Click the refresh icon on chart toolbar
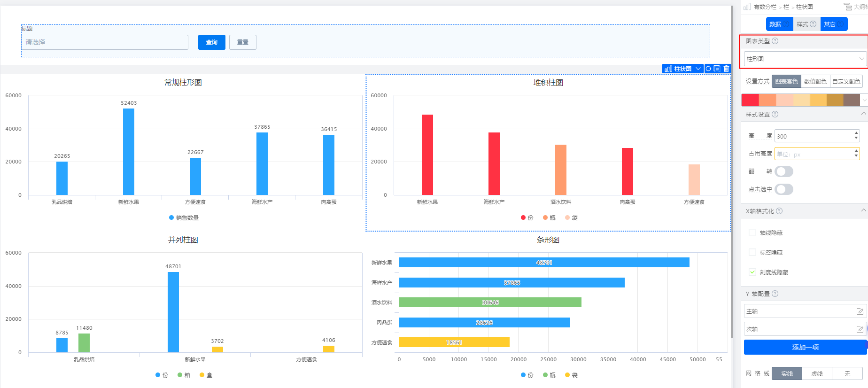The image size is (868, 388). click(x=708, y=69)
